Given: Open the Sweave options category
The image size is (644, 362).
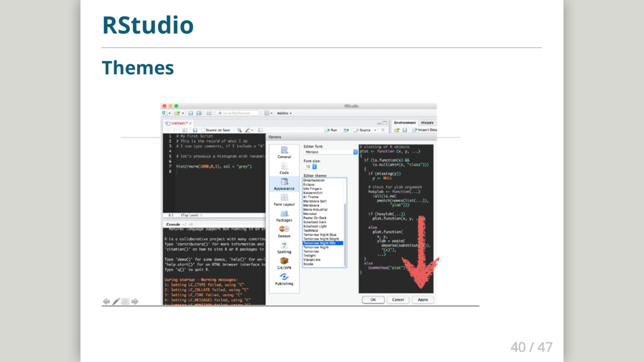Looking at the screenshot, I should 284,232.
